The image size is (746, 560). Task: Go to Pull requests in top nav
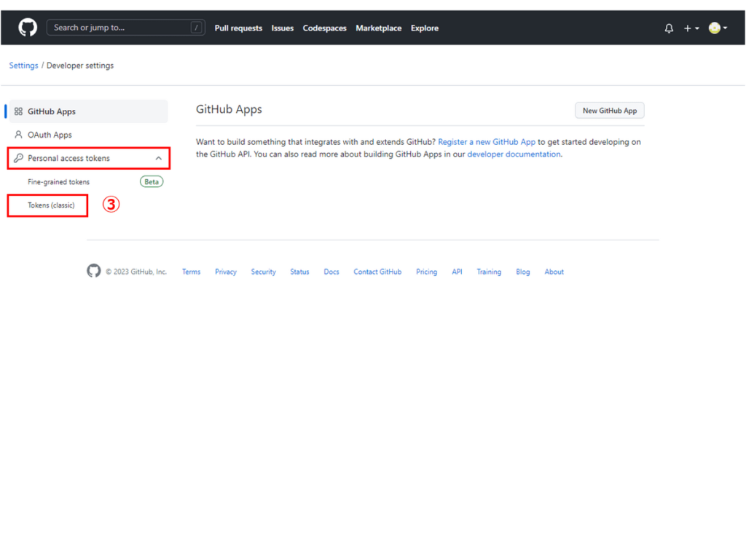238,28
